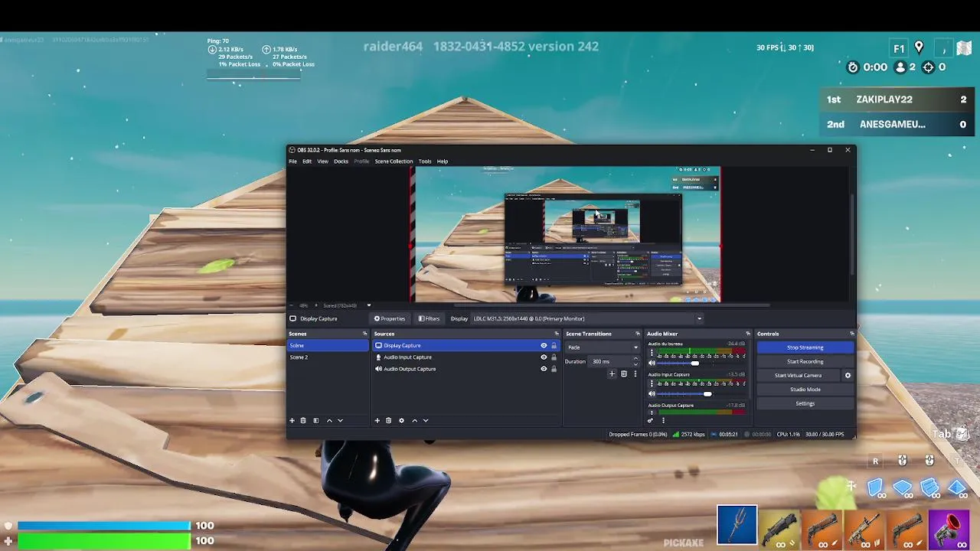This screenshot has height=551, width=980.
Task: Toggle lock on Audio Output Capture source
Action: click(554, 369)
